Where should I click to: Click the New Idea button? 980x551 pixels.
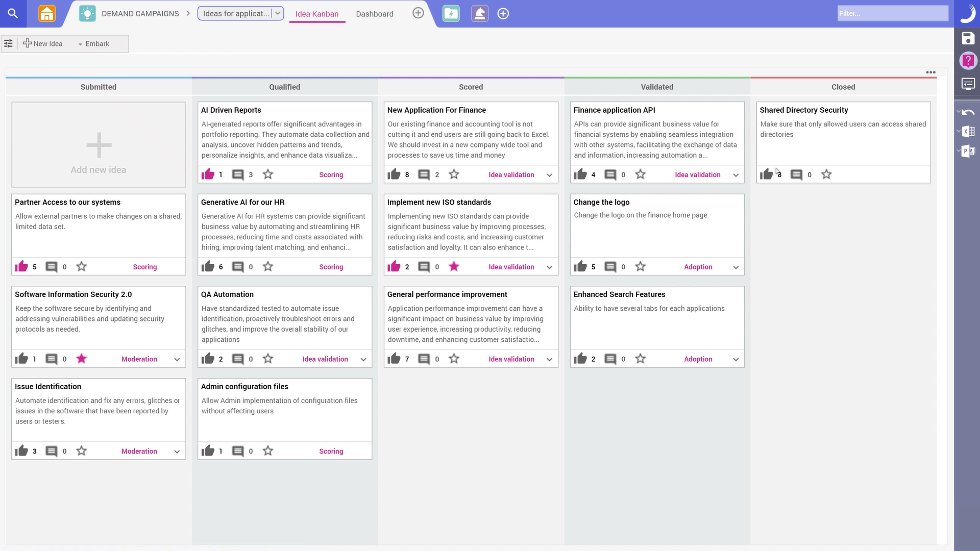pos(43,43)
